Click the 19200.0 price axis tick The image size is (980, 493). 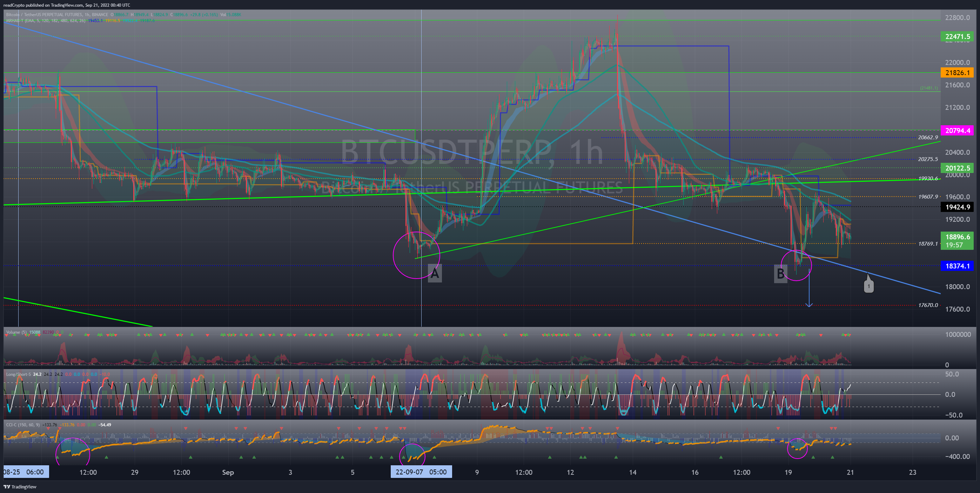957,219
